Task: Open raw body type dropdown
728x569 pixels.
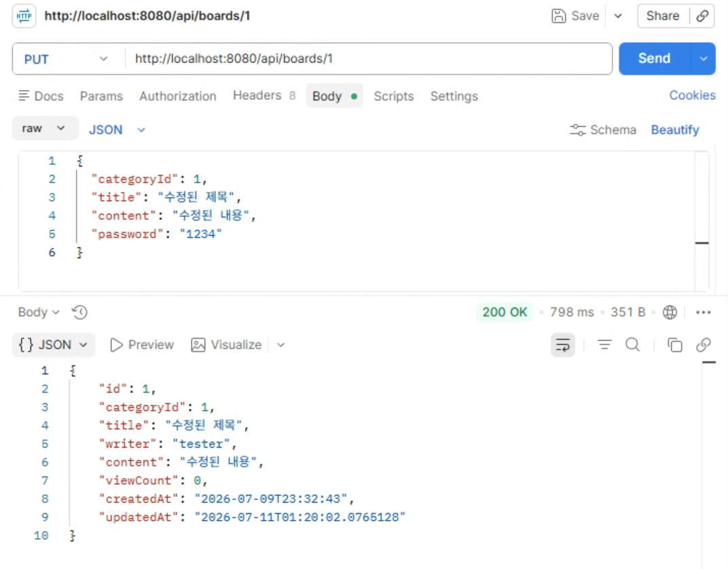Action: tap(45, 128)
